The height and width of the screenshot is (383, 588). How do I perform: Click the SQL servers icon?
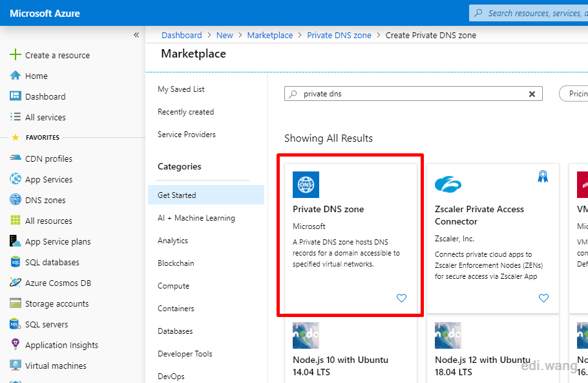pos(16,323)
